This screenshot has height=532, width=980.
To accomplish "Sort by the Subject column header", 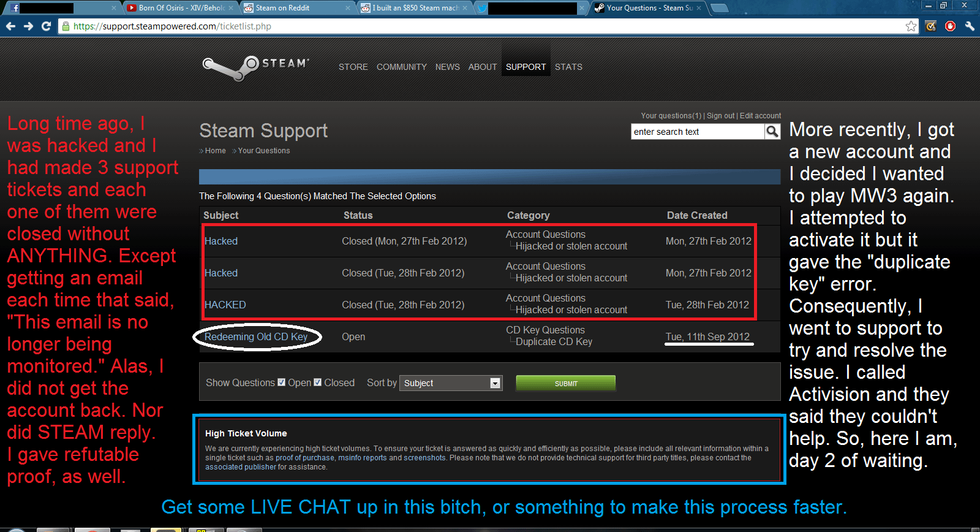I will (221, 216).
